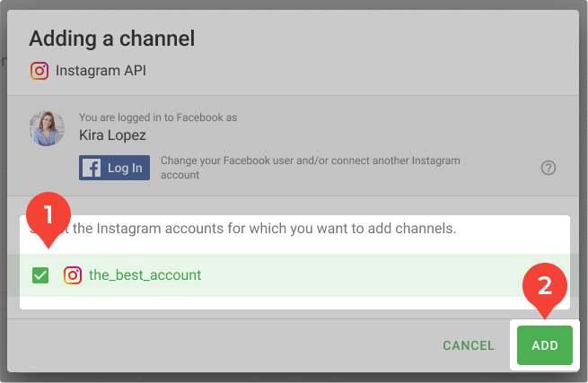This screenshot has height=383, width=588.
Task: Click the Instagram icon beside the_best_account
Action: pyautogui.click(x=73, y=275)
